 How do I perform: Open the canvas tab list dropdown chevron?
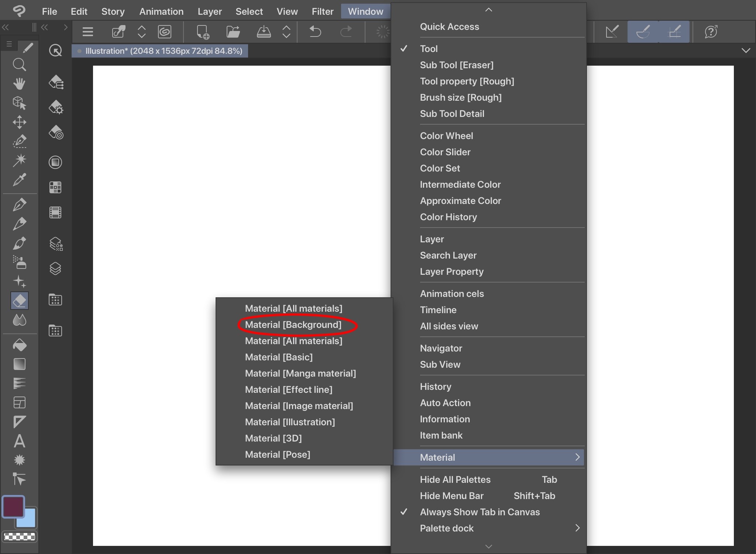coord(746,51)
